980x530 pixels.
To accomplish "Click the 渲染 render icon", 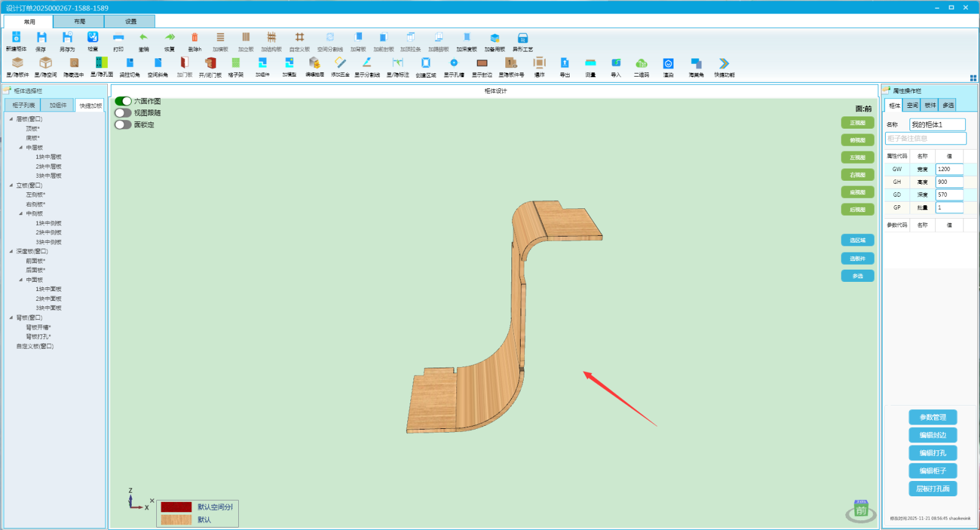I will pos(668,64).
